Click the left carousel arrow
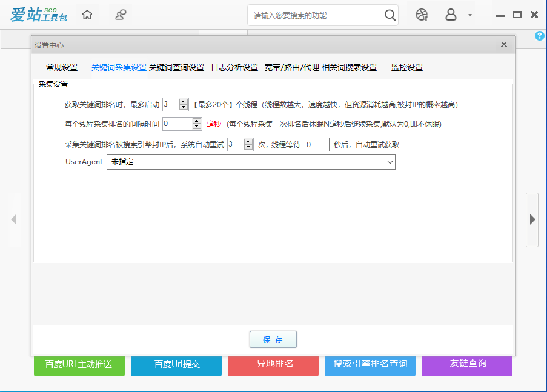Screen dimensions: 547x392 (x=14, y=219)
